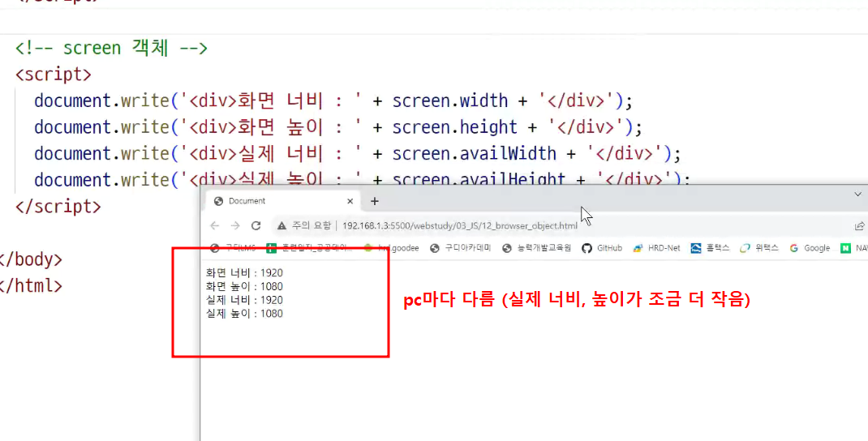Open the 홈택스 bookmark
The height and width of the screenshot is (441, 868).
coord(711,248)
